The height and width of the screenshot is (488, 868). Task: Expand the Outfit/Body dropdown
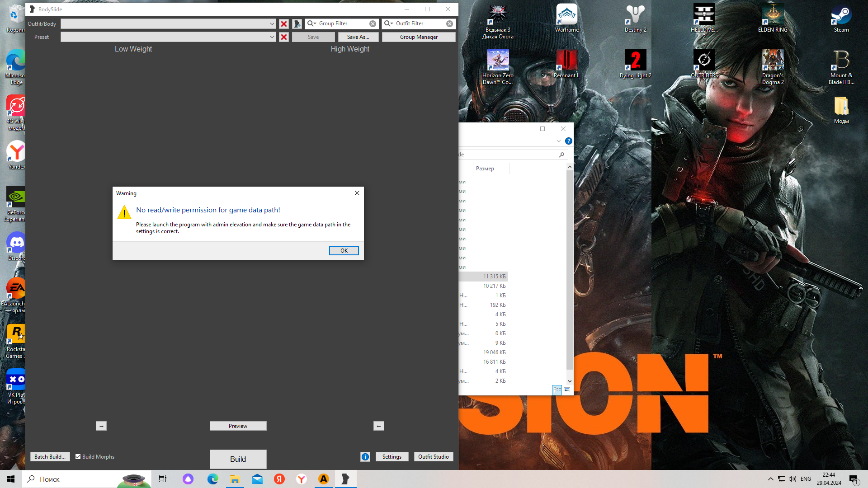272,24
